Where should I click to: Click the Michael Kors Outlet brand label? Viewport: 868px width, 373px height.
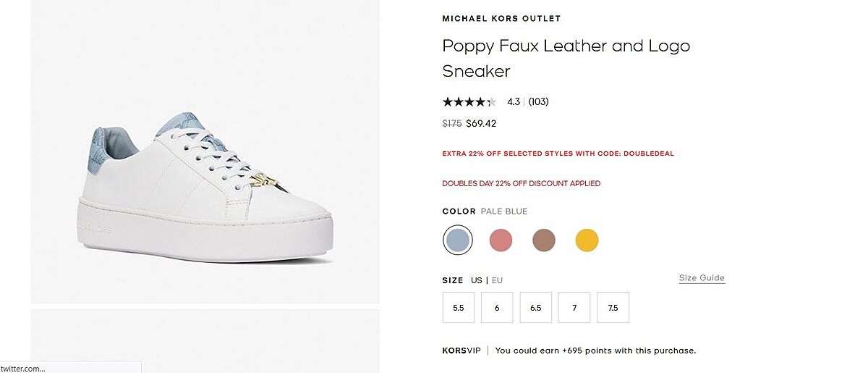coord(501,19)
